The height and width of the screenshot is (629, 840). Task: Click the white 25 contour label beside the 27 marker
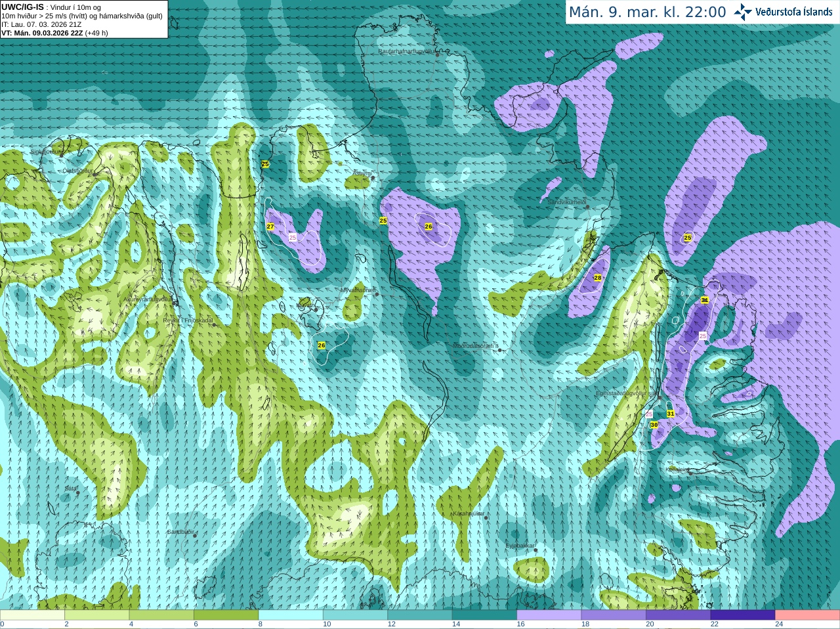(x=293, y=237)
